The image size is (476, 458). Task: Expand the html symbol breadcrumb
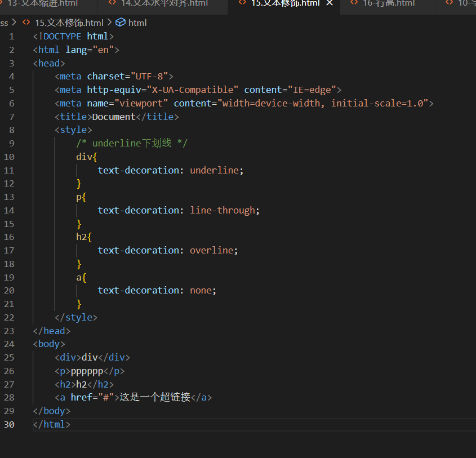(x=137, y=23)
